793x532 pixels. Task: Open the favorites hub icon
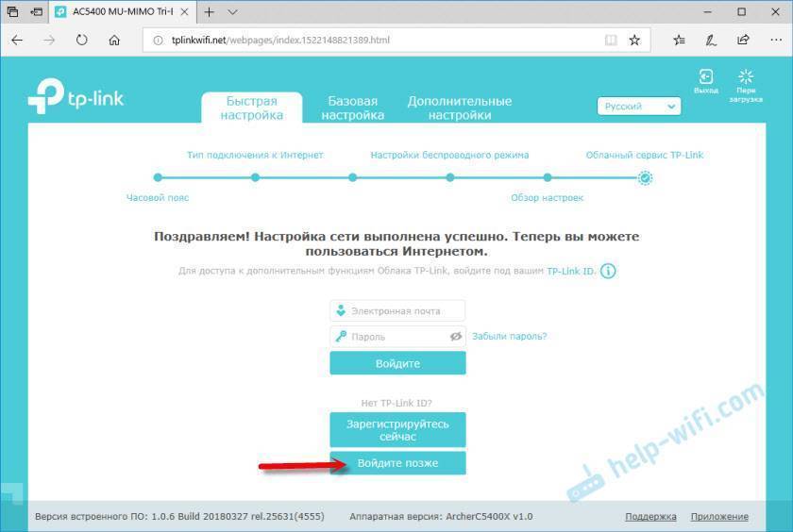[x=679, y=40]
